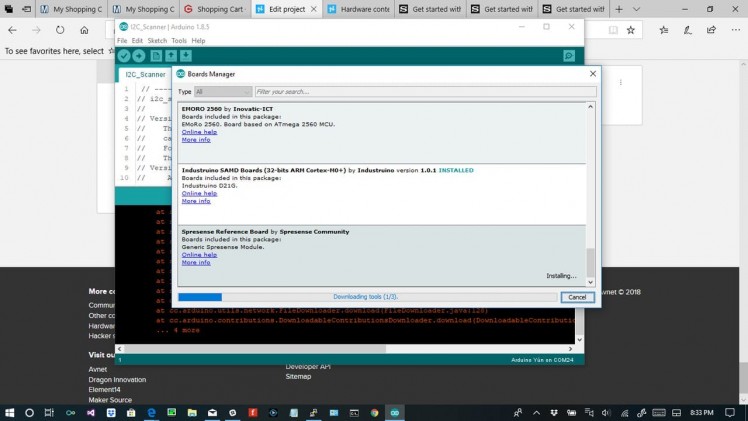Image resolution: width=748 pixels, height=421 pixels.
Task: Select the I2C_Scanner sketch tab
Action: pos(145,74)
